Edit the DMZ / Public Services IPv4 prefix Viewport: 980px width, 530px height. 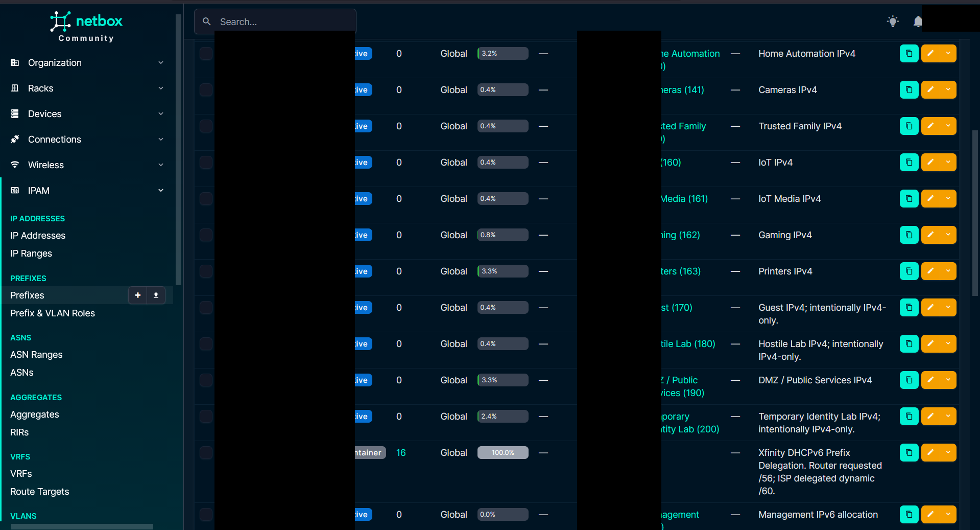pos(930,380)
